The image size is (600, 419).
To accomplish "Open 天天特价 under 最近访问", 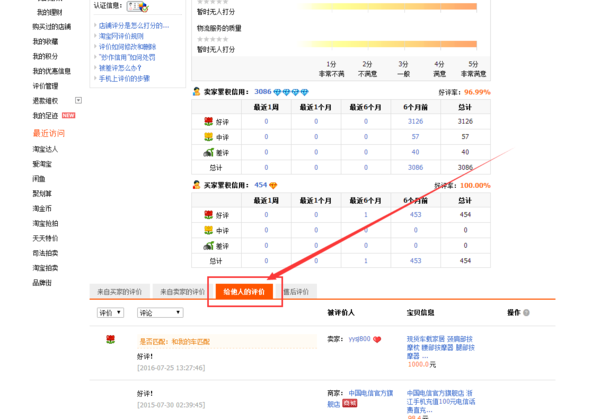I will click(x=45, y=238).
